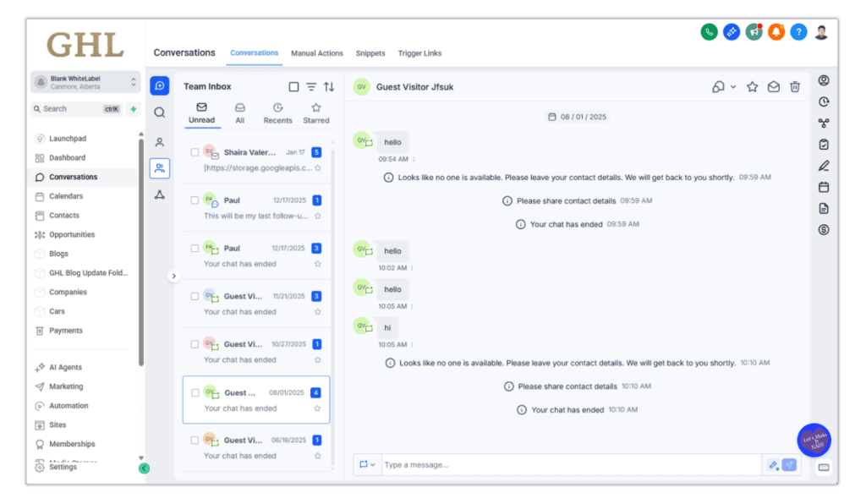Delete conversation using the trash icon
Screen dimensions: 866x504
[x=795, y=86]
